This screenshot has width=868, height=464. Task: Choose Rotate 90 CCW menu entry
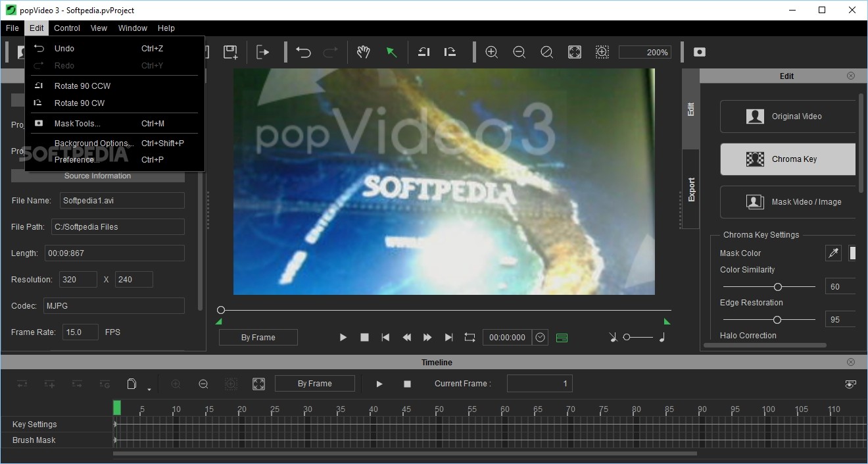click(115, 86)
